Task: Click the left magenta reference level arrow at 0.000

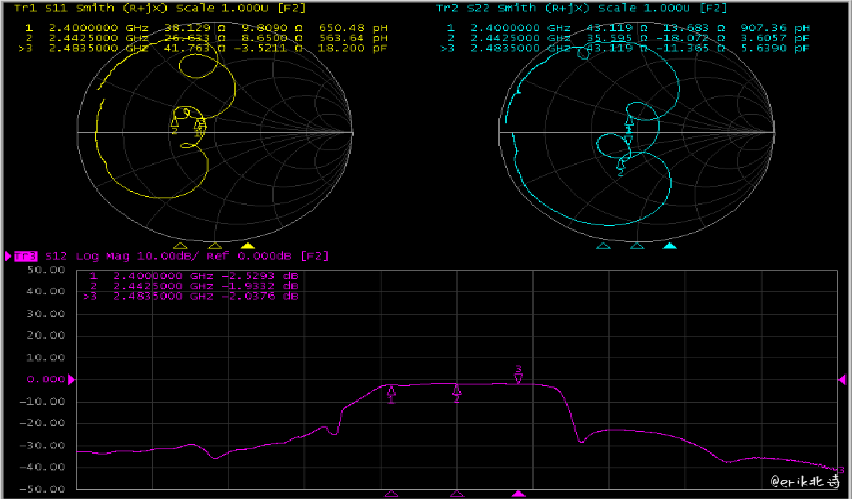Action: point(70,380)
